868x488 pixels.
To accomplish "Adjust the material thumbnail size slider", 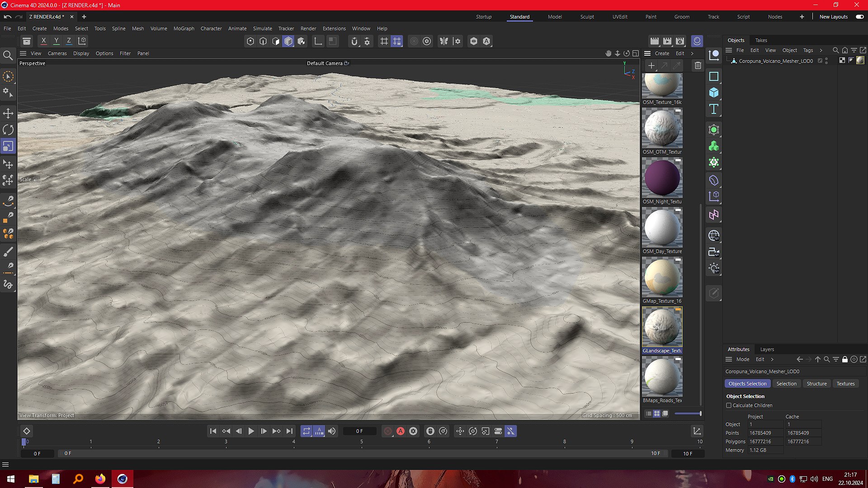I will pyautogui.click(x=688, y=413).
